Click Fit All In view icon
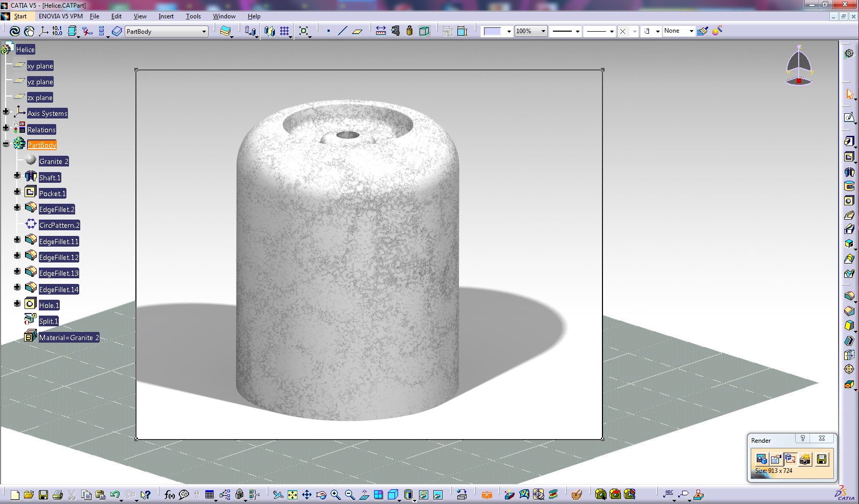The height and width of the screenshot is (504, 859). point(292,495)
